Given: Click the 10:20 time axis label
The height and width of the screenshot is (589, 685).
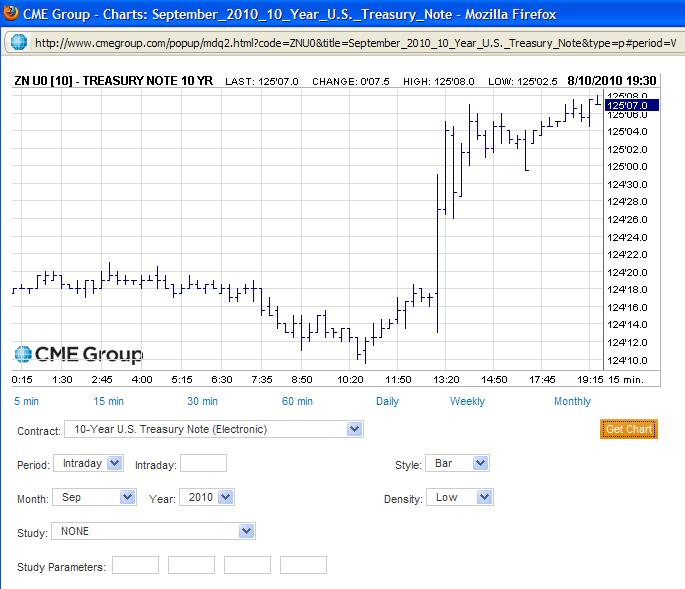Looking at the screenshot, I should pyautogui.click(x=350, y=380).
